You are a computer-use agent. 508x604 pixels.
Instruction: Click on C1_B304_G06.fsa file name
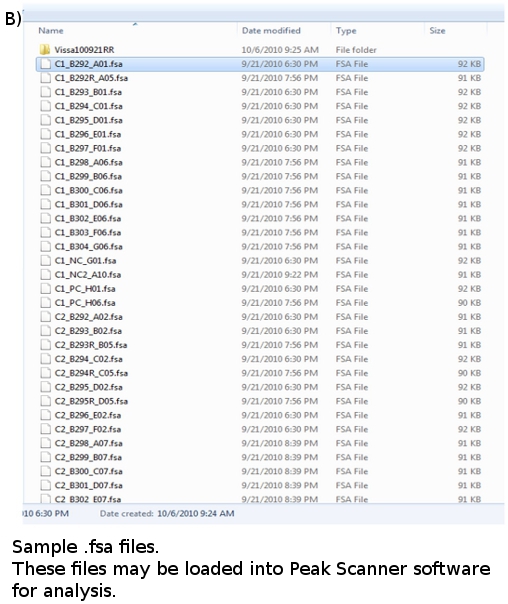[x=89, y=247]
